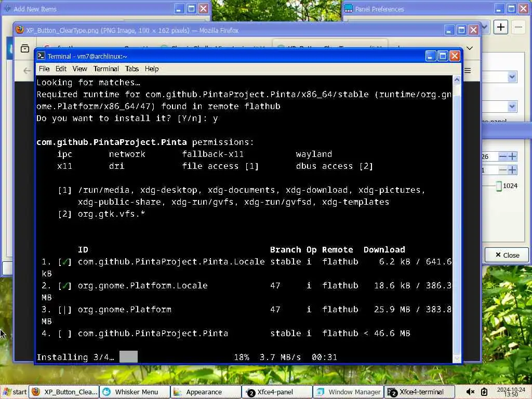This screenshot has width=532, height=399.
Task: Close the Add New Items window
Action: [x=204, y=8]
